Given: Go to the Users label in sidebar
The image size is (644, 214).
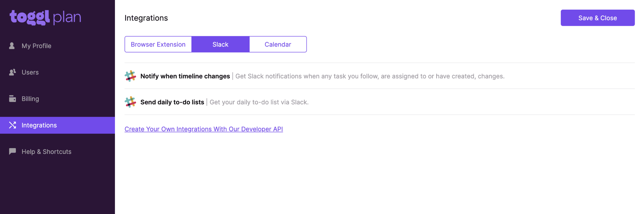Looking at the screenshot, I should point(30,72).
